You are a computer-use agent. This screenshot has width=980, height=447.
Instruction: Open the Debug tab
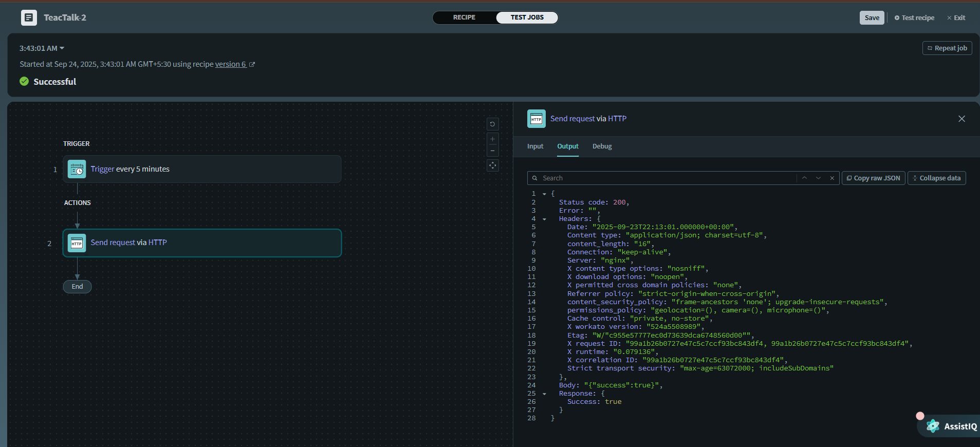pos(602,146)
